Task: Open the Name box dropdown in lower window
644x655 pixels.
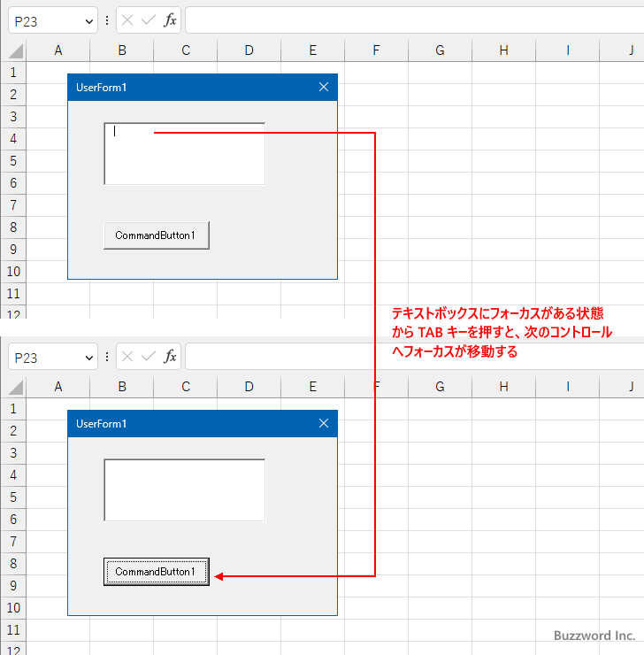Action: click(x=88, y=358)
